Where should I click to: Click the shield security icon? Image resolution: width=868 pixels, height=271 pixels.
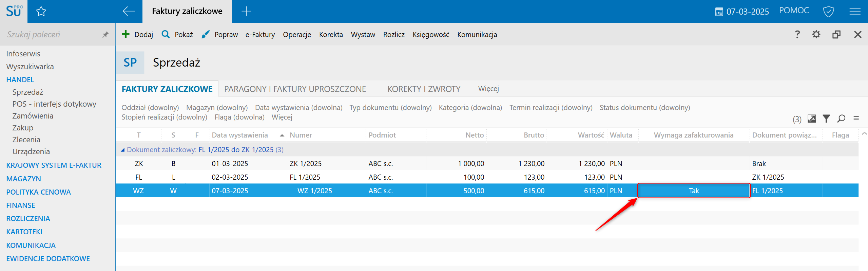[829, 12]
